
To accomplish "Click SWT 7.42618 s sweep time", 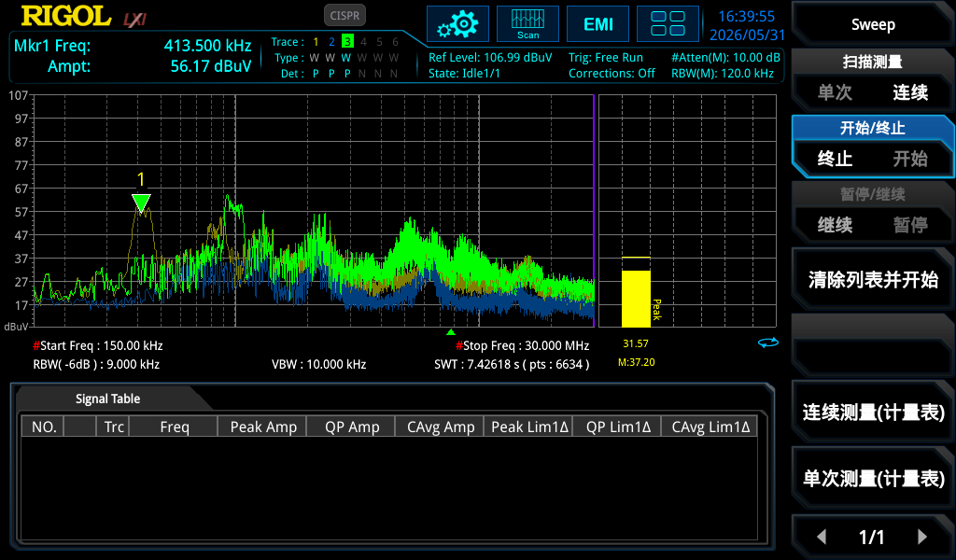I will pos(512,364).
